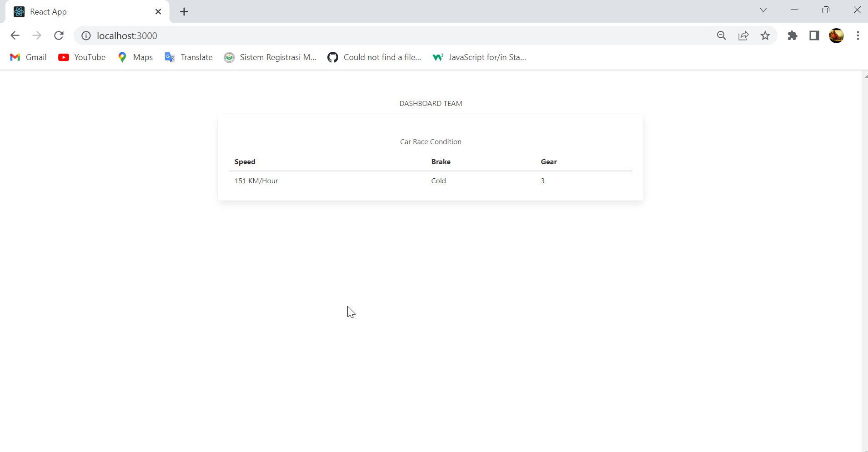Click the GitHub icon on the bookmarks bar

333,57
